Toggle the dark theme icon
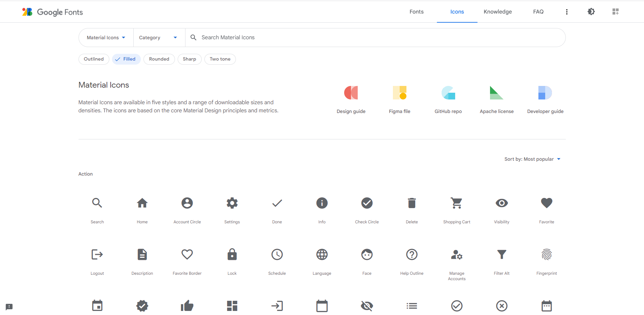 (591, 12)
